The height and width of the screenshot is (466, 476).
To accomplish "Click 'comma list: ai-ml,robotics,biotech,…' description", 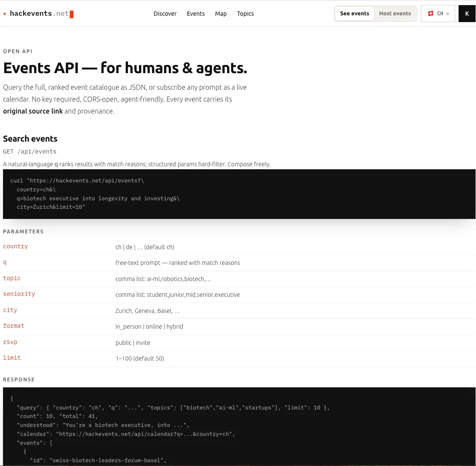I will pyautogui.click(x=163, y=279).
